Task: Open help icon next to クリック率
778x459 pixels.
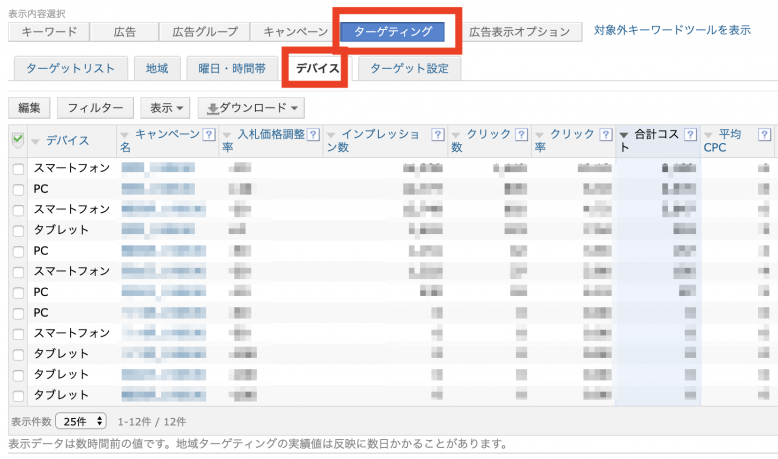Action: (607, 134)
